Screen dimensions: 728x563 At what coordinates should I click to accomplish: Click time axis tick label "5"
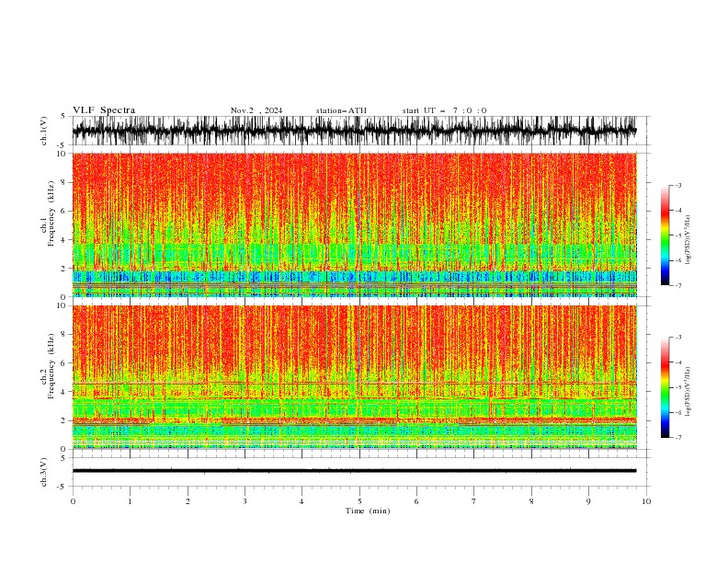[x=359, y=501]
